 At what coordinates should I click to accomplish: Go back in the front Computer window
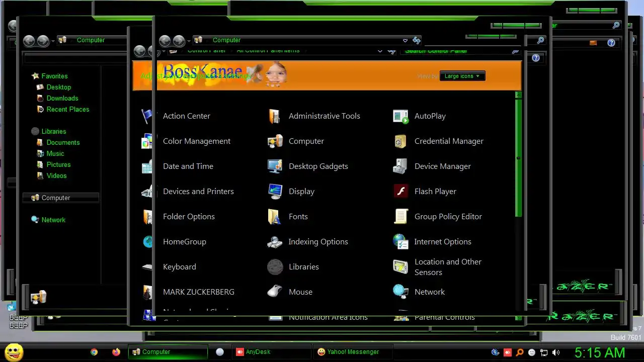[165, 41]
